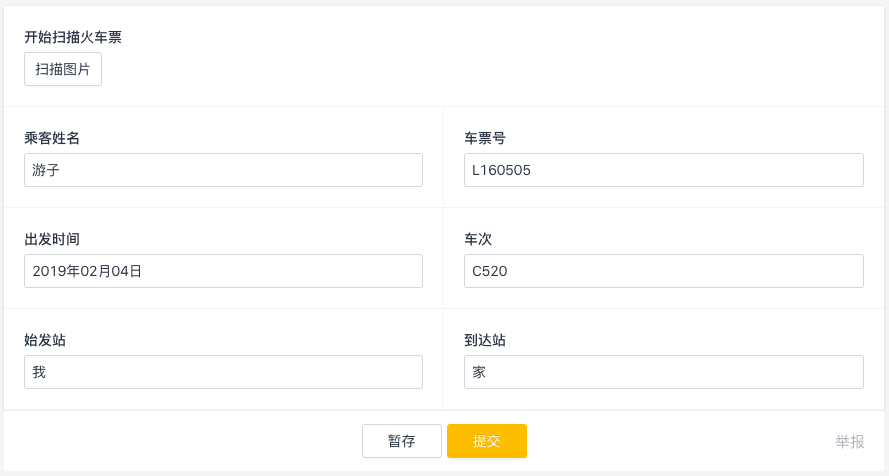
Task: Click the 出发时间 field label
Action: tap(52, 239)
